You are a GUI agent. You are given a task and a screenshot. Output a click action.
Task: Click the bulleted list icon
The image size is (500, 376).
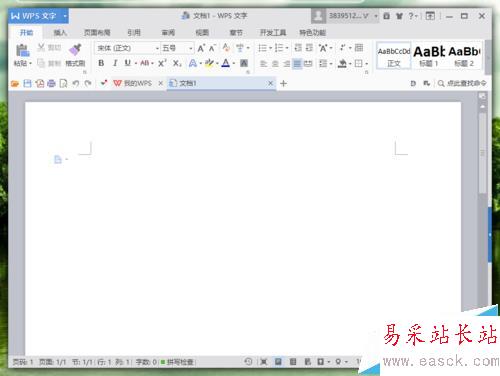(x=263, y=48)
